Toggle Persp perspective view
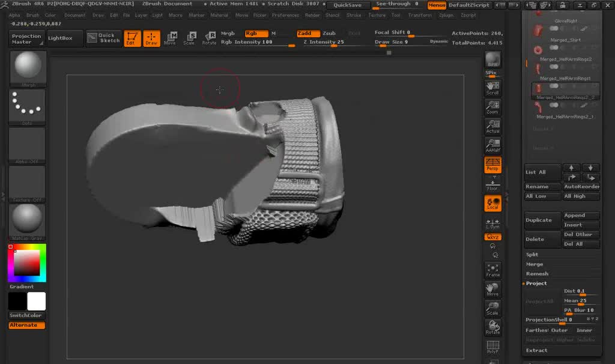The width and height of the screenshot is (615, 364). [492, 165]
